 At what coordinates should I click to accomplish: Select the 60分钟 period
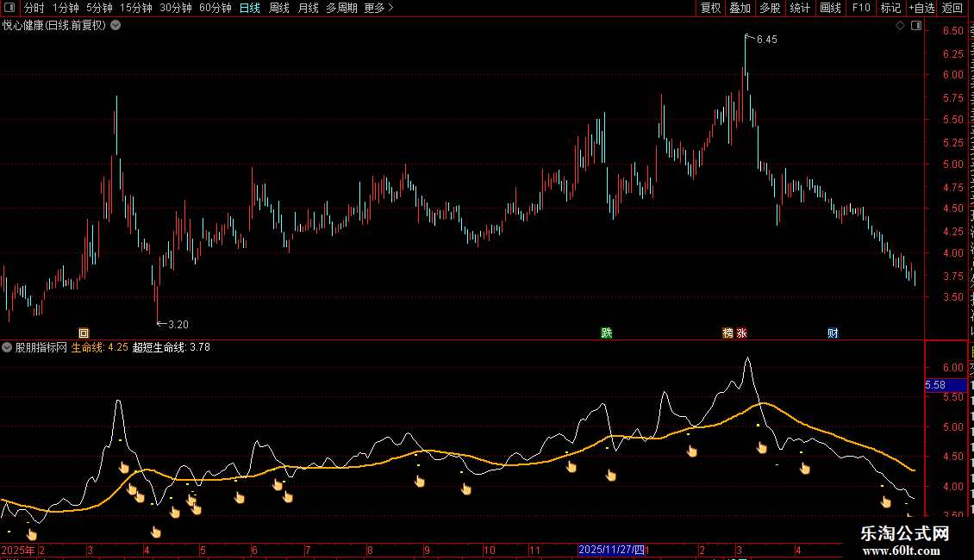[x=215, y=8]
